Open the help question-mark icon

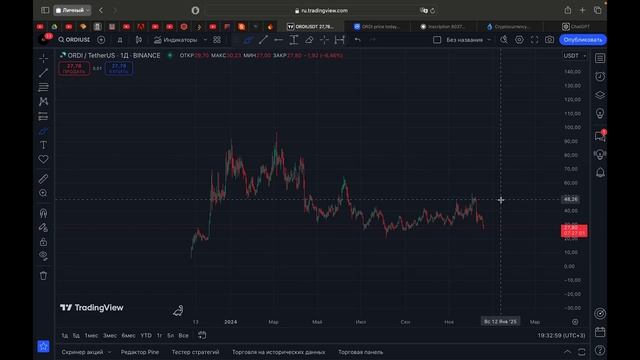coord(600,350)
